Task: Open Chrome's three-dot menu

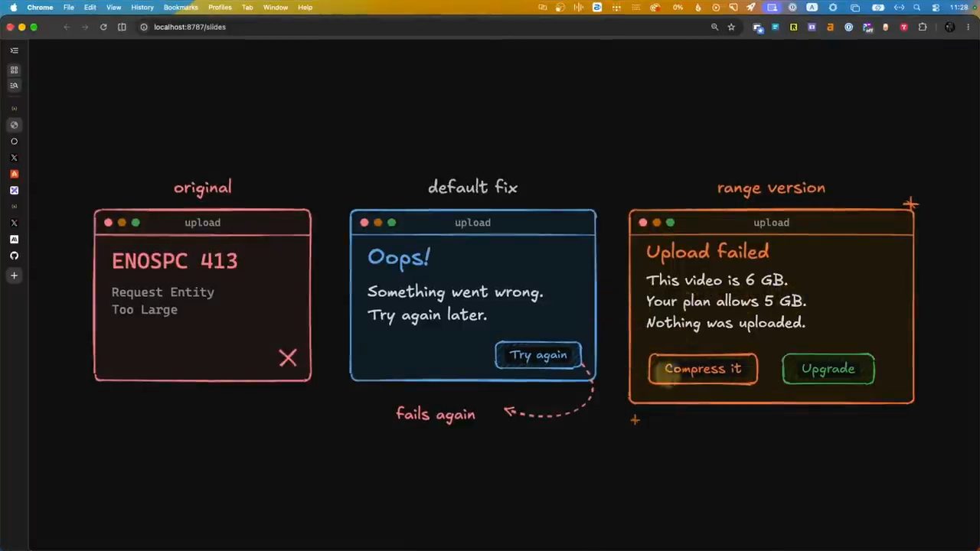Action: tap(969, 27)
